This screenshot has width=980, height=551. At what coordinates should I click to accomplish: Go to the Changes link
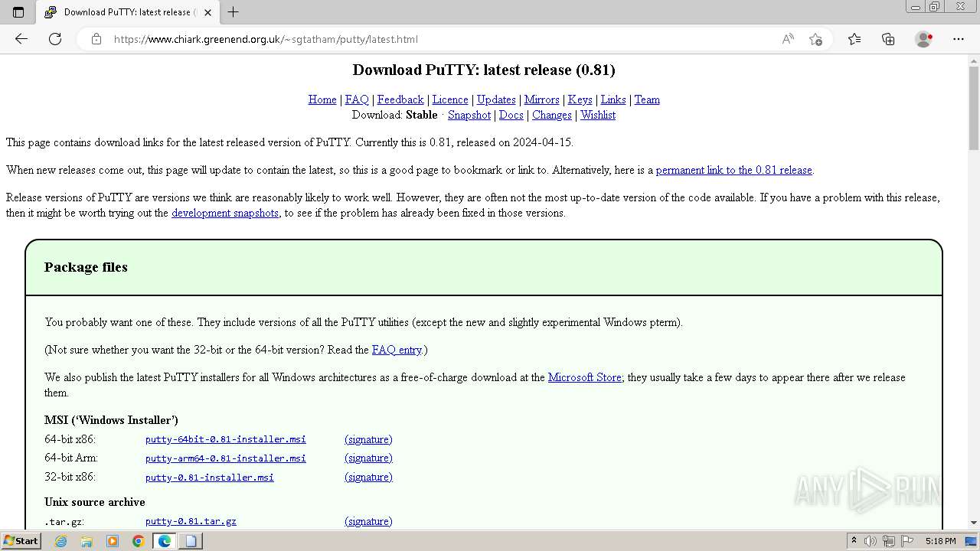(552, 115)
